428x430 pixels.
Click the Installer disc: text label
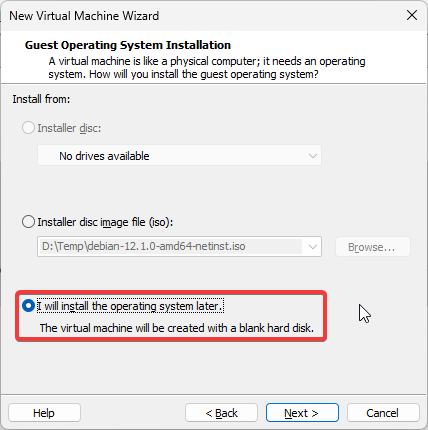[x=69, y=128]
